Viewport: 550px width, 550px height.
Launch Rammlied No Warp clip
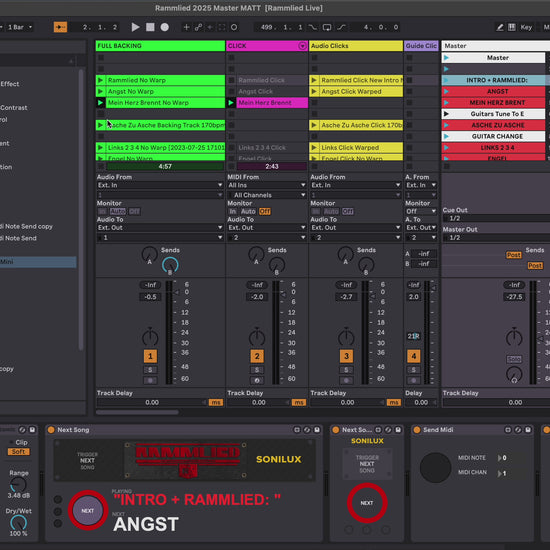100,80
